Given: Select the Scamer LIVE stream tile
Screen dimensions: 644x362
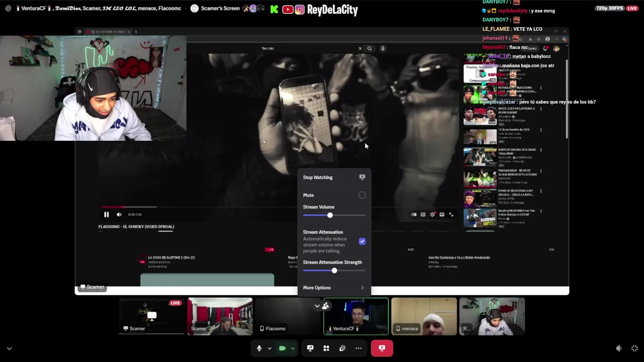Looking at the screenshot, I should click(152, 316).
